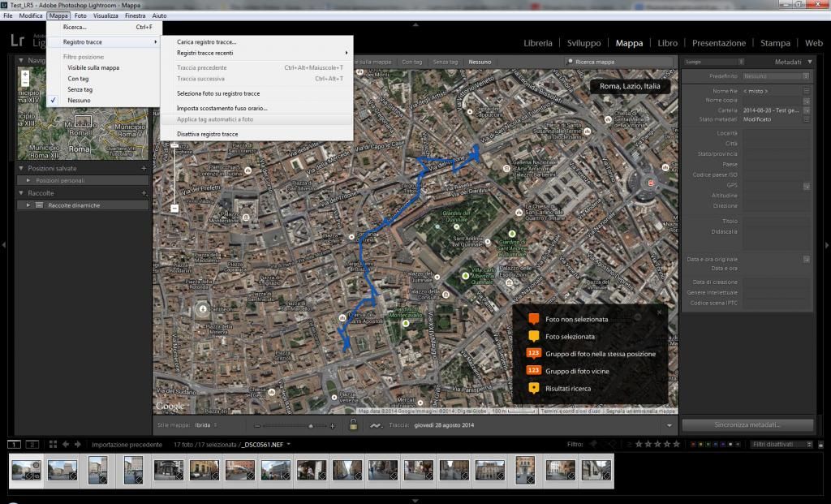This screenshot has width=831, height=504.
Task: Go back with the filmstrip left arrow
Action: [66, 444]
